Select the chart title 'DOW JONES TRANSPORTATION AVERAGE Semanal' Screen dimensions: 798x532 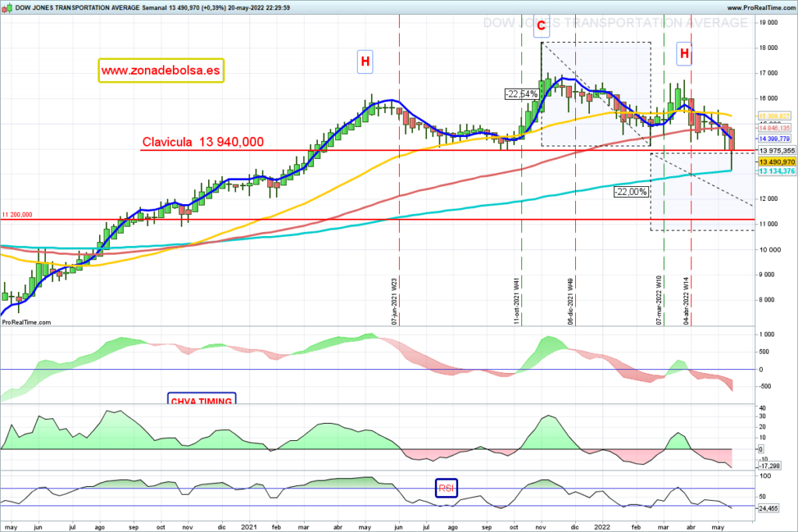pos(90,8)
